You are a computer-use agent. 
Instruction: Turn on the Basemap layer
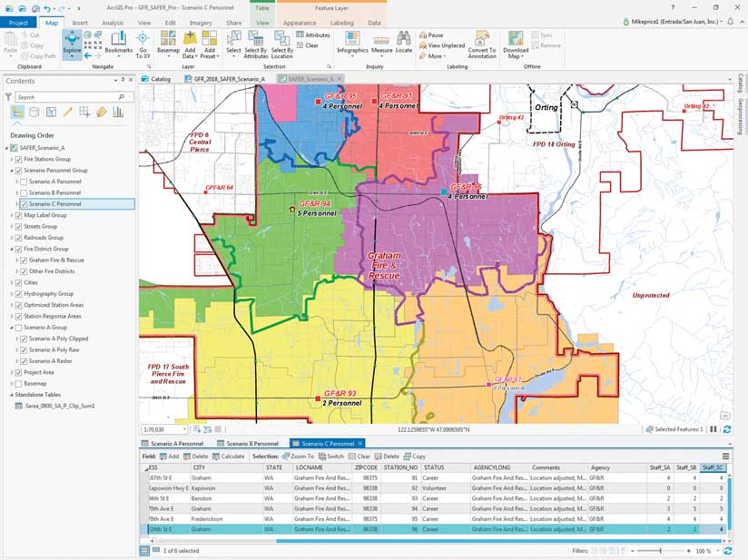click(18, 384)
